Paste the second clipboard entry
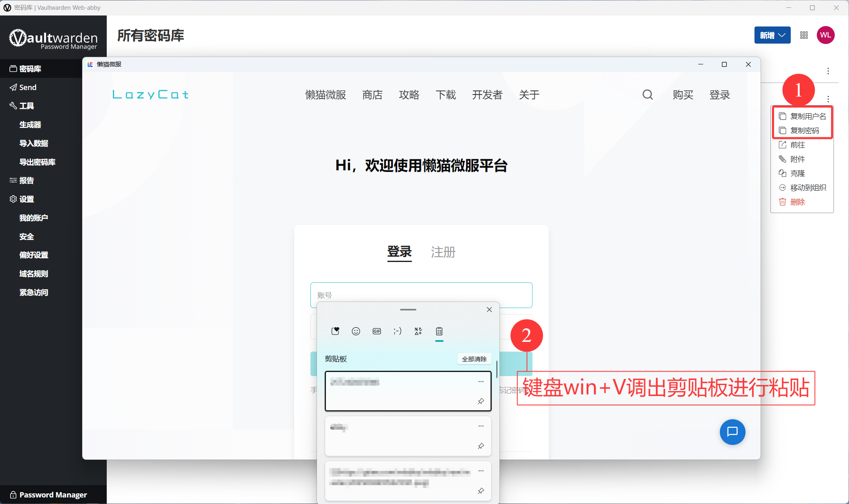 tap(408, 436)
